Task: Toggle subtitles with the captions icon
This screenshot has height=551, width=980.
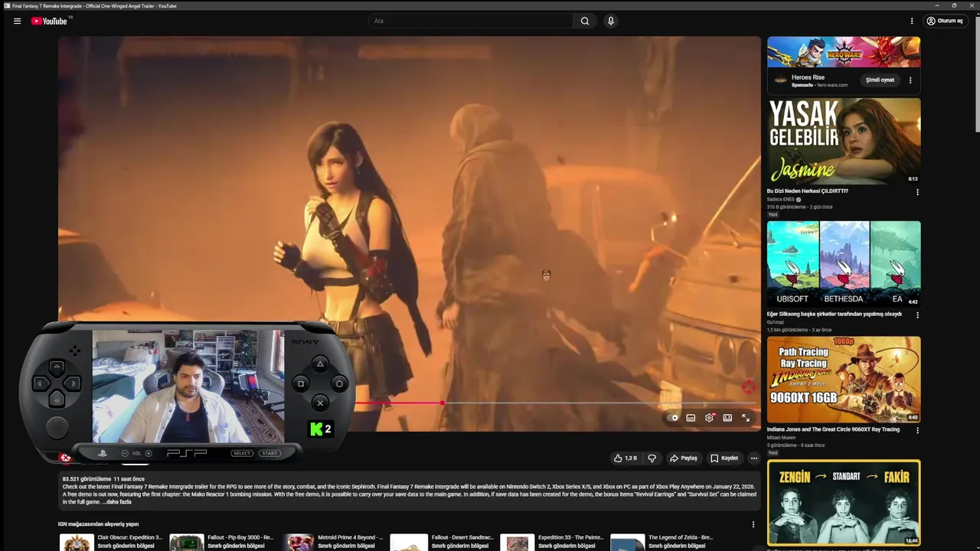Action: [691, 418]
